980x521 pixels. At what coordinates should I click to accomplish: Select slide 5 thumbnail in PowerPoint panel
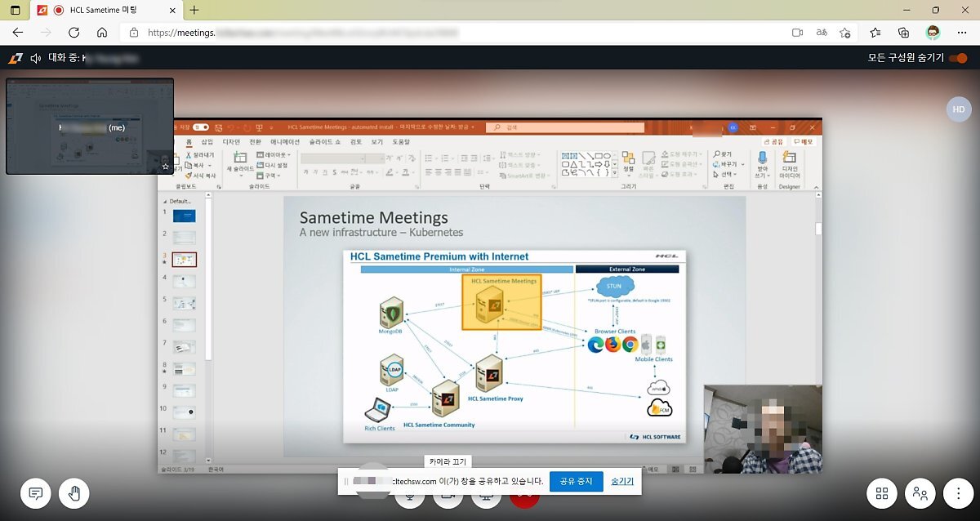(184, 303)
